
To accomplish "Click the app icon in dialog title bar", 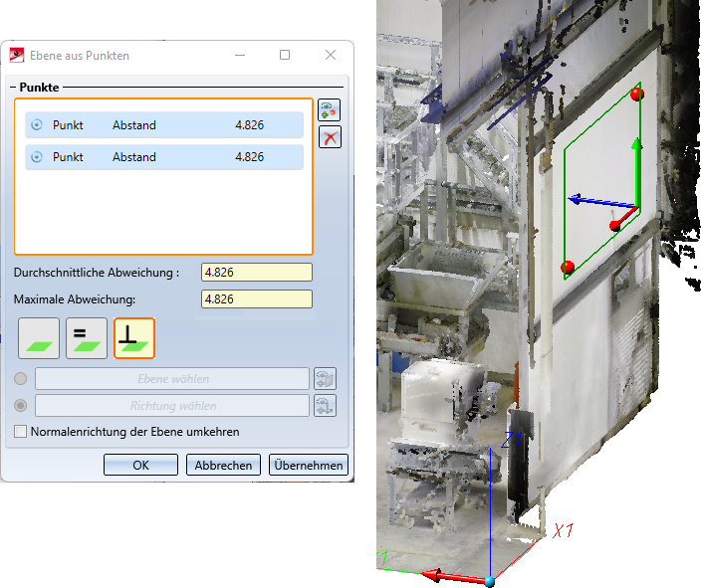I will coord(17,56).
